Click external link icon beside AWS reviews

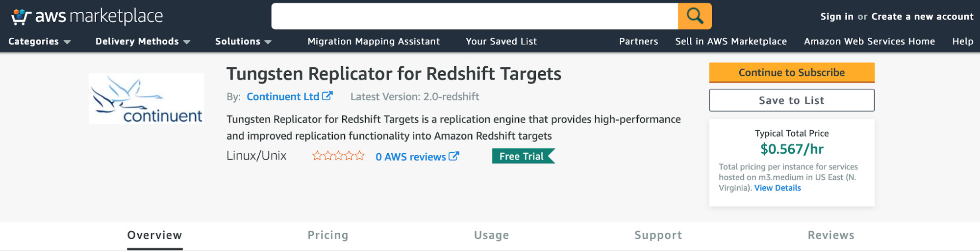(454, 156)
